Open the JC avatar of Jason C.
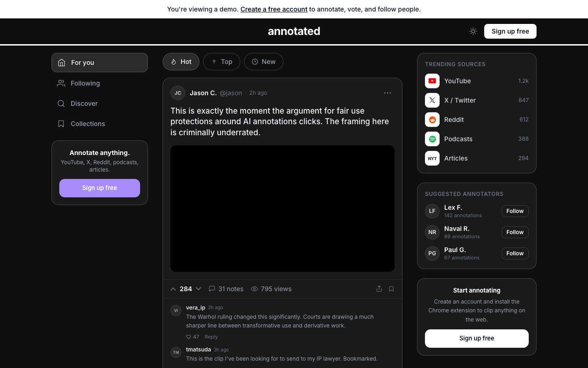The image size is (588, 368). (x=178, y=93)
